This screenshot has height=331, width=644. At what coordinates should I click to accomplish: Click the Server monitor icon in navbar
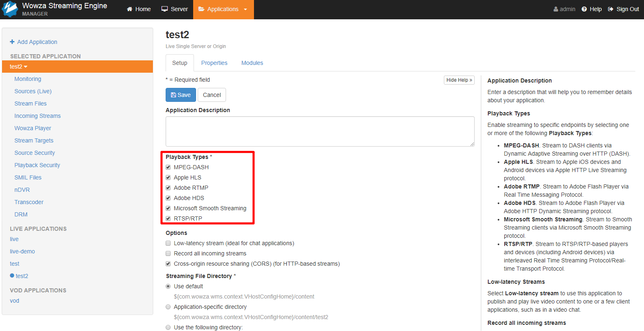pos(164,9)
